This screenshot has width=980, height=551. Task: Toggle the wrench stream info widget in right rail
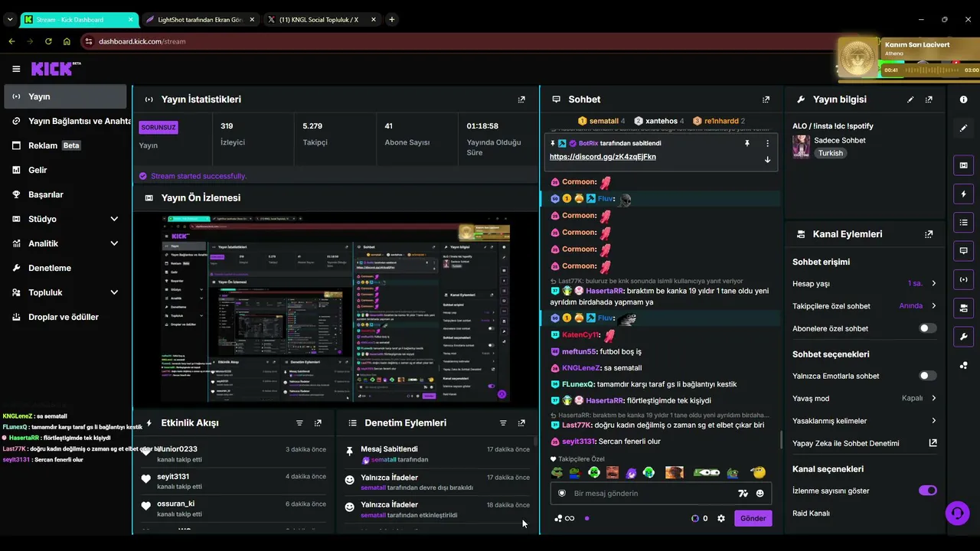[963, 336]
